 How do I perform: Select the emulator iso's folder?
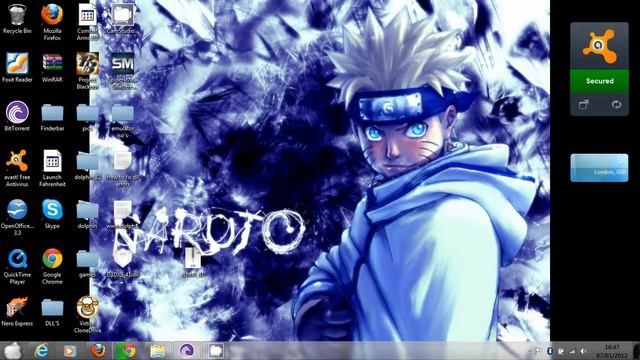point(122,120)
